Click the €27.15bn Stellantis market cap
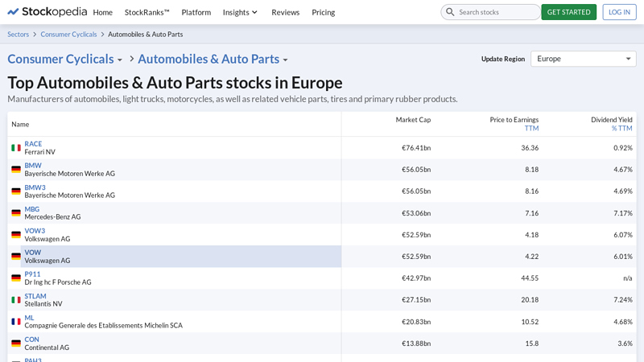The image size is (644, 362). [416, 299]
